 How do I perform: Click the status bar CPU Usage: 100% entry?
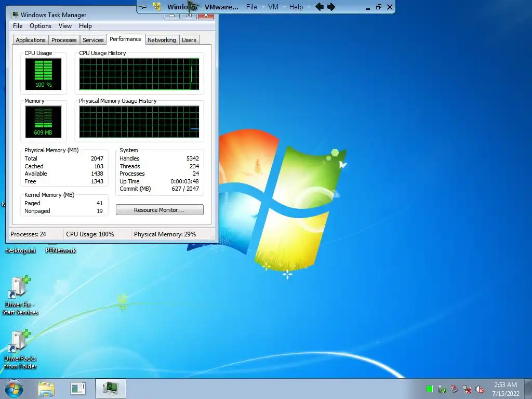point(90,234)
